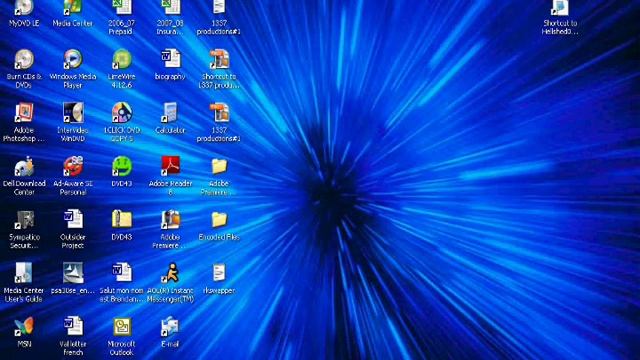Launch the Adobe Premiere camera shortcut
640x360 pixels.
(x=171, y=220)
